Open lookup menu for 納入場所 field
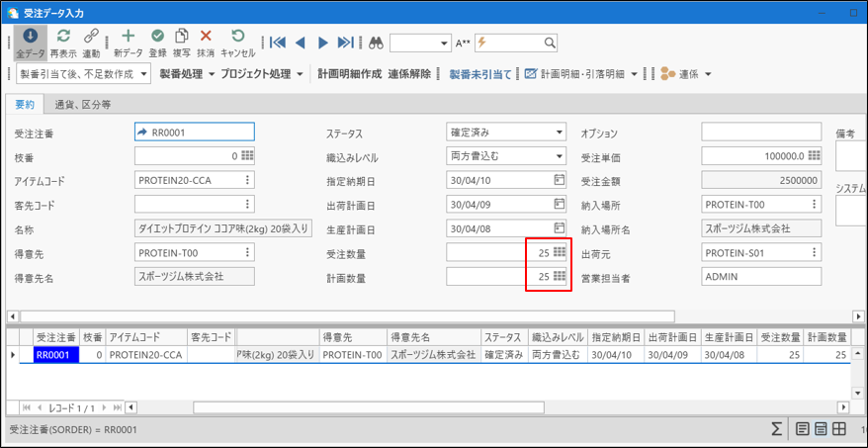868x448 pixels. 815,204
